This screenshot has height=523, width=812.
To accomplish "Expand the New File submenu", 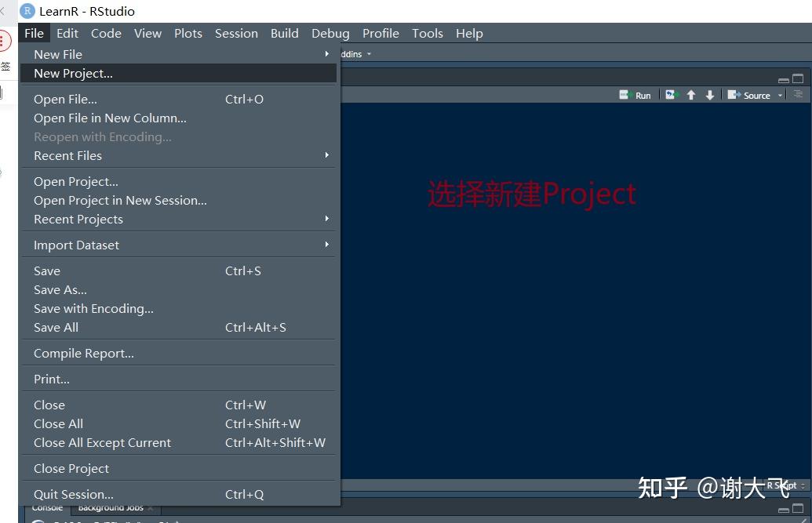I will [178, 54].
